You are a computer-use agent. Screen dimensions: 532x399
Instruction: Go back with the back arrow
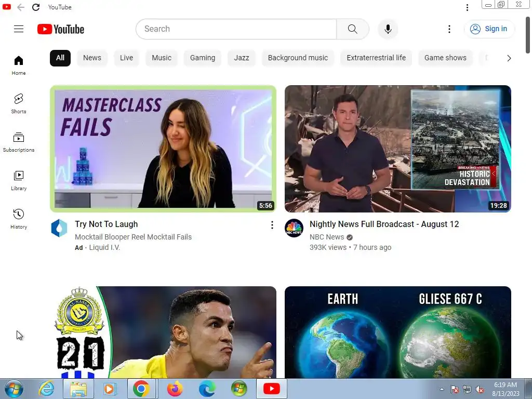(21, 7)
